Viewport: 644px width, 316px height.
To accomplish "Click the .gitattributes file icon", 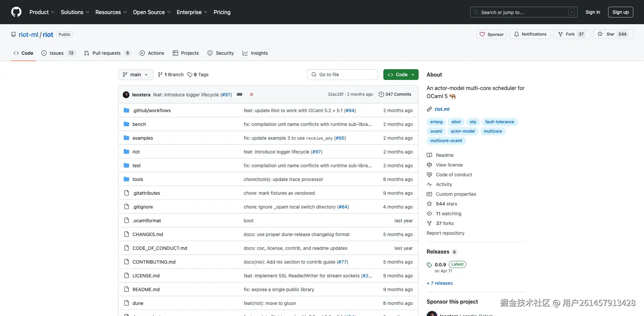I will 126,193.
